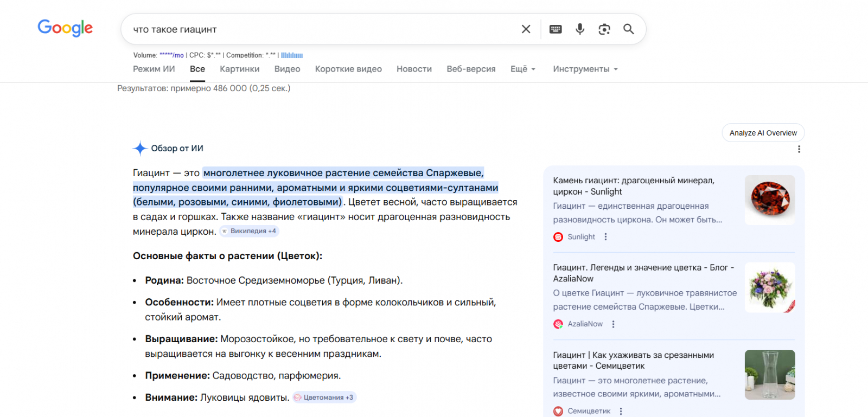Screen dimensions: 868x417
Task: Open the three-dot menu beside AzaliaNow source
Action: tap(613, 324)
